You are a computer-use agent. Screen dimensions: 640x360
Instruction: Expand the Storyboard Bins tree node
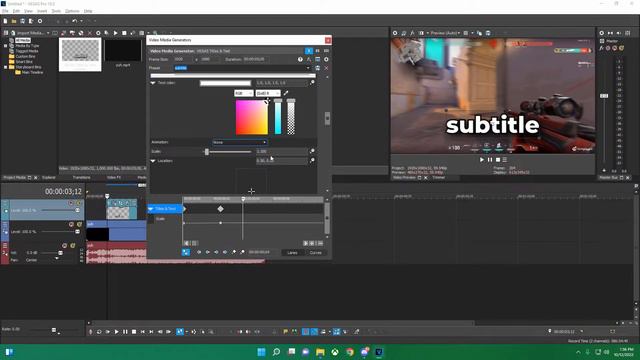click(5, 67)
